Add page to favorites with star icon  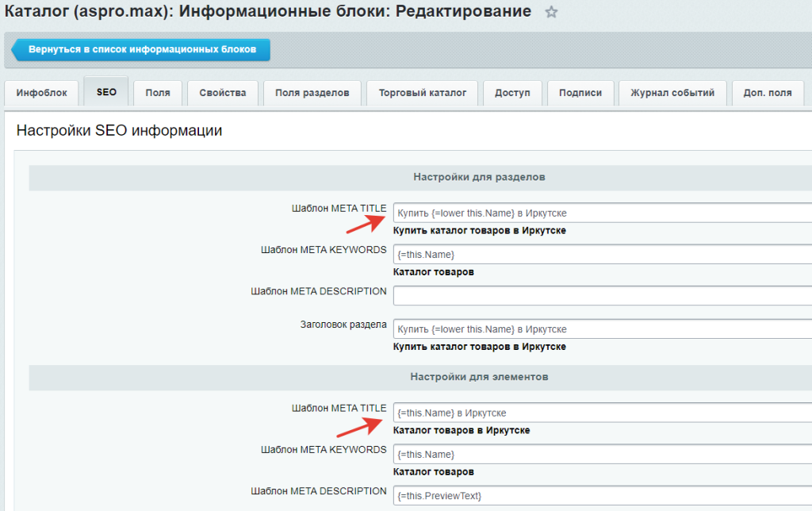pos(552,12)
